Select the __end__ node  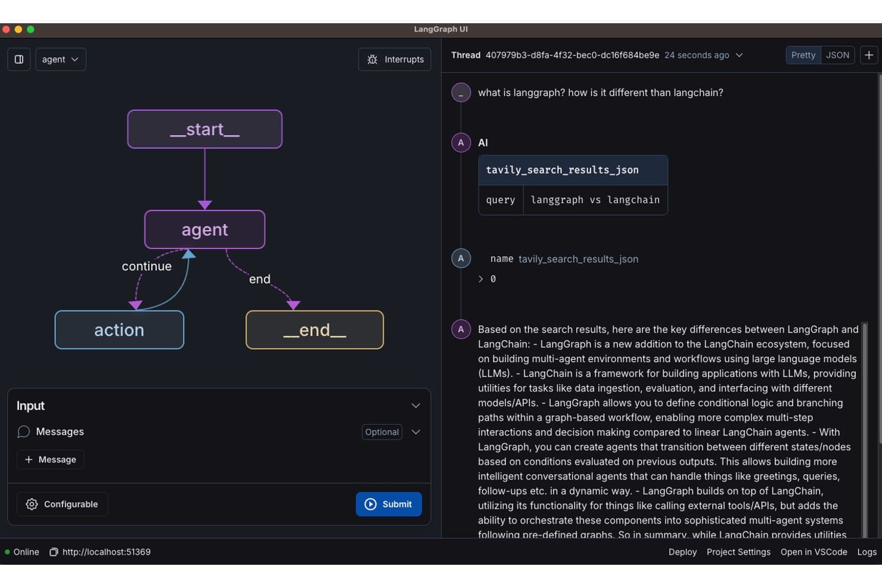coord(315,329)
